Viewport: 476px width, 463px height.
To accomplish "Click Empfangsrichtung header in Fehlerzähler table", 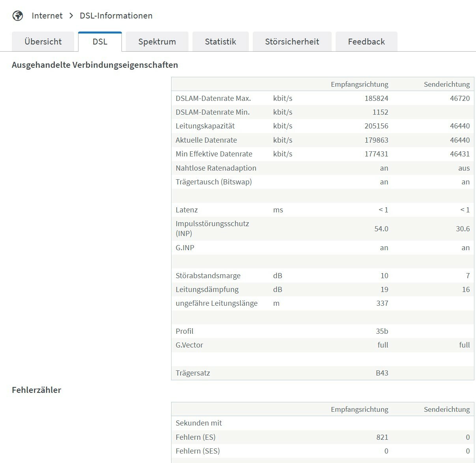I will click(359, 409).
